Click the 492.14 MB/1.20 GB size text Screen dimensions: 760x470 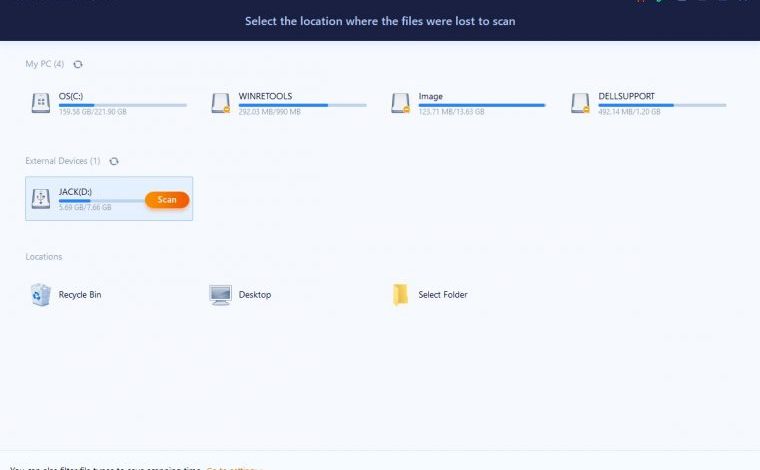pyautogui.click(x=629, y=112)
